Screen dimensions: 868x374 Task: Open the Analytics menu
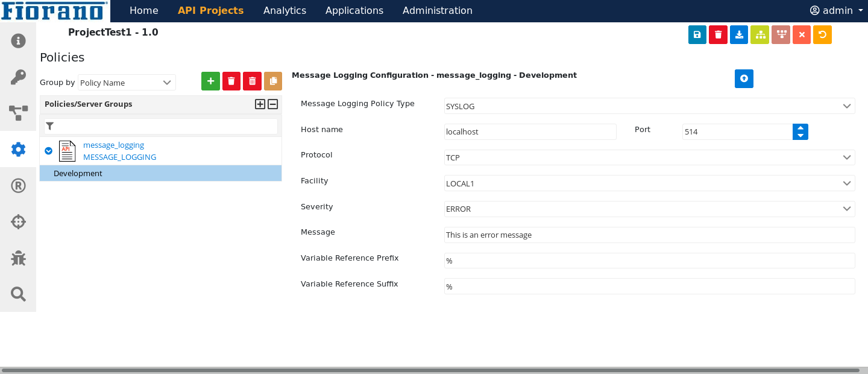(x=285, y=11)
